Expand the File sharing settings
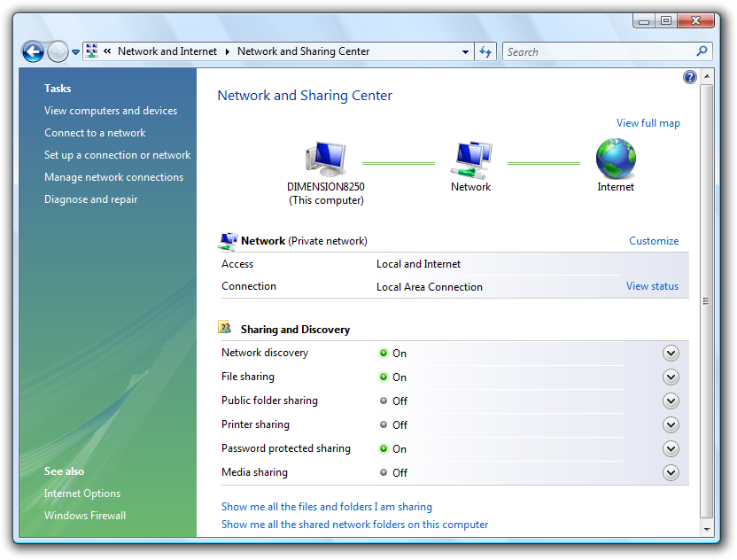The width and height of the screenshot is (737, 560). pos(671,377)
